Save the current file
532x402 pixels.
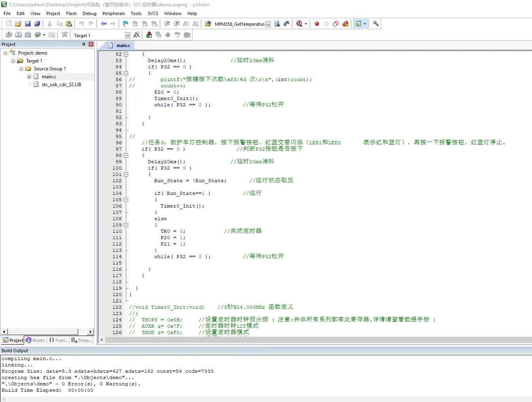(28, 24)
